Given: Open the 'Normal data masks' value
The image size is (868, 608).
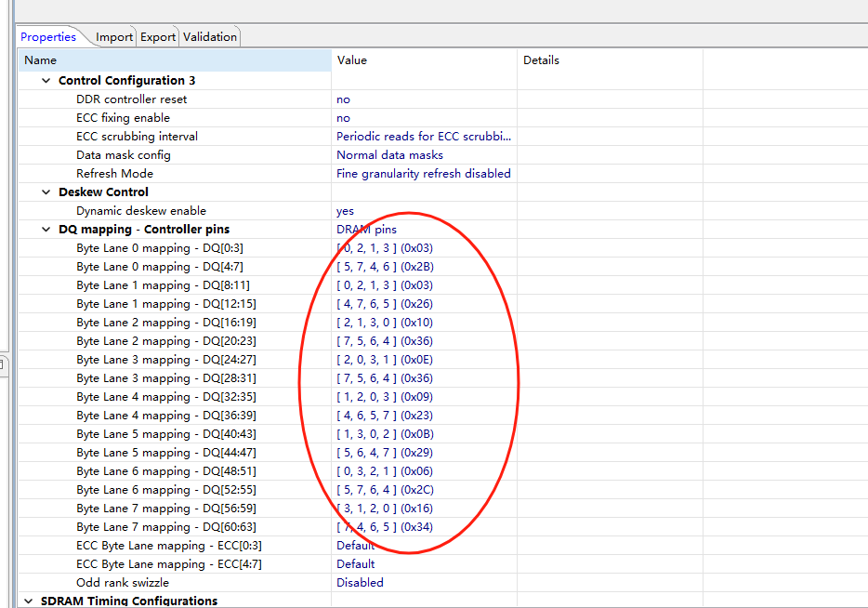Looking at the screenshot, I should (x=389, y=155).
